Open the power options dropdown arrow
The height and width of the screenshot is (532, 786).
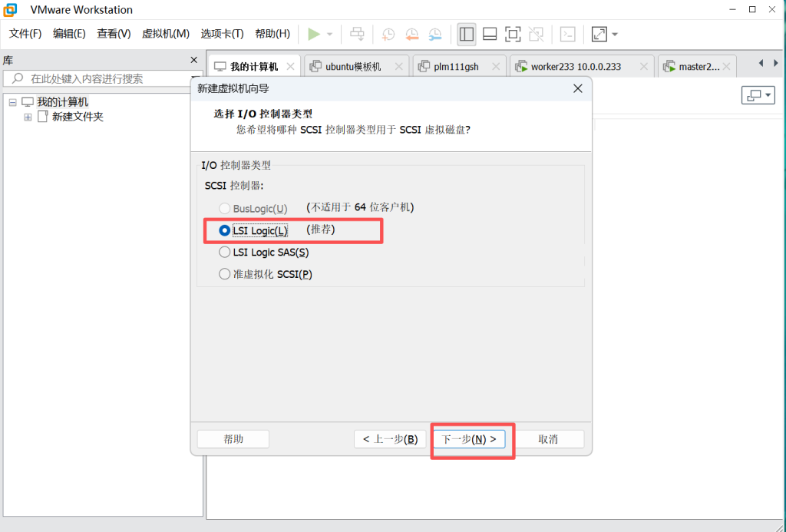pos(330,35)
